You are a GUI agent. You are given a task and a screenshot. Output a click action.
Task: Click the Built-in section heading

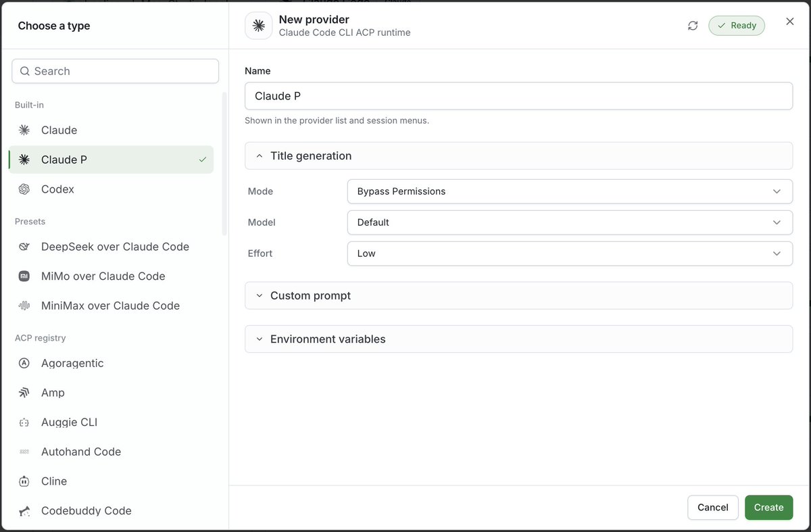tap(29, 105)
